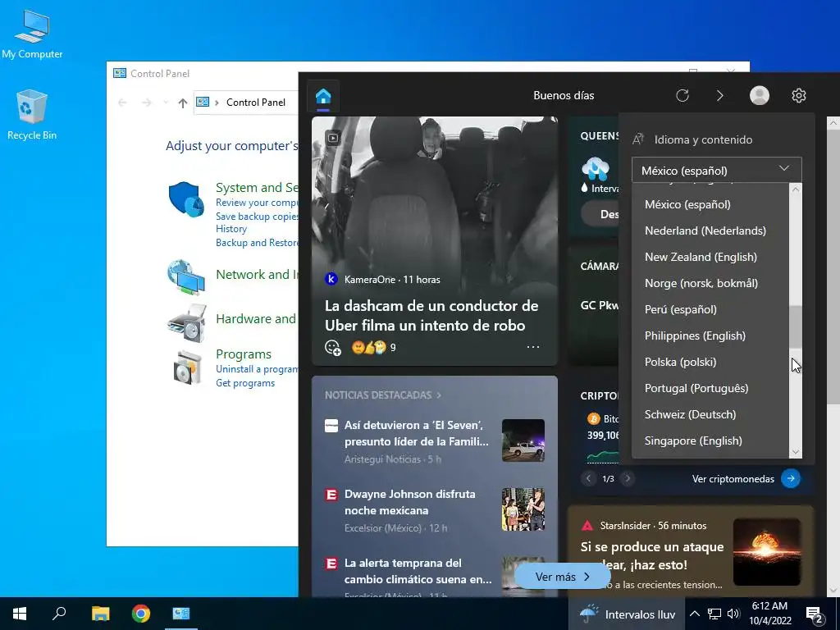Click the volume speaker tray icon
The width and height of the screenshot is (840, 630).
733,614
